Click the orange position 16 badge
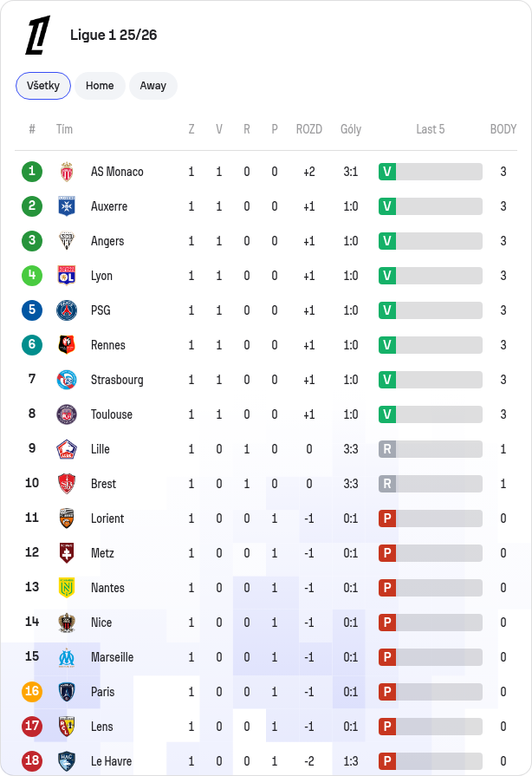 [32, 691]
